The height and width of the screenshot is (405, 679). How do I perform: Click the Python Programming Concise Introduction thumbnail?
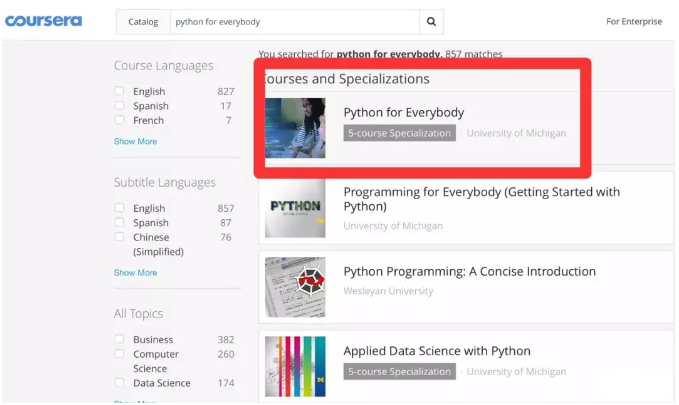pos(295,287)
